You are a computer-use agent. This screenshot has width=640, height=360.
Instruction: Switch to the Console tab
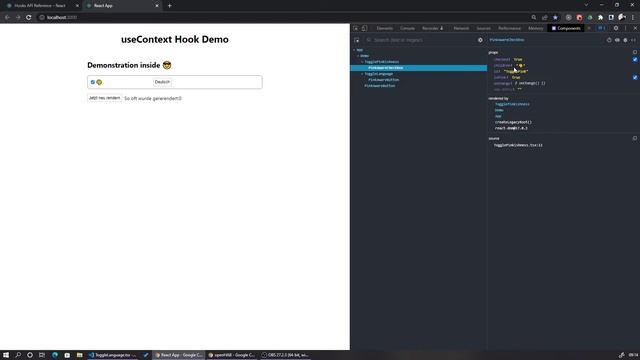click(407, 28)
